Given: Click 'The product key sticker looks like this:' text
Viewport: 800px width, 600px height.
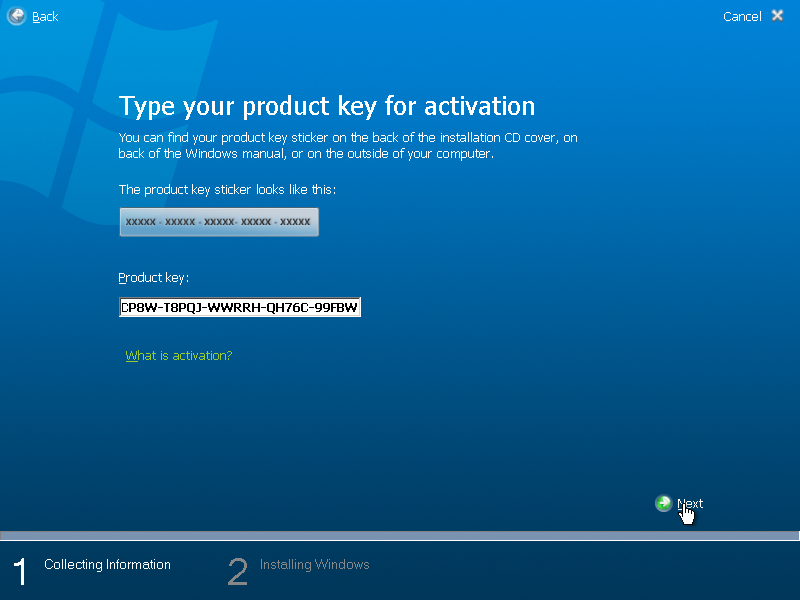Looking at the screenshot, I should click(x=227, y=190).
